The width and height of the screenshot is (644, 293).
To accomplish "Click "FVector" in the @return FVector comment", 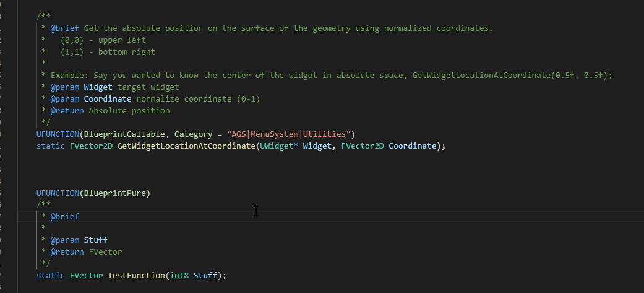I will [x=105, y=252].
